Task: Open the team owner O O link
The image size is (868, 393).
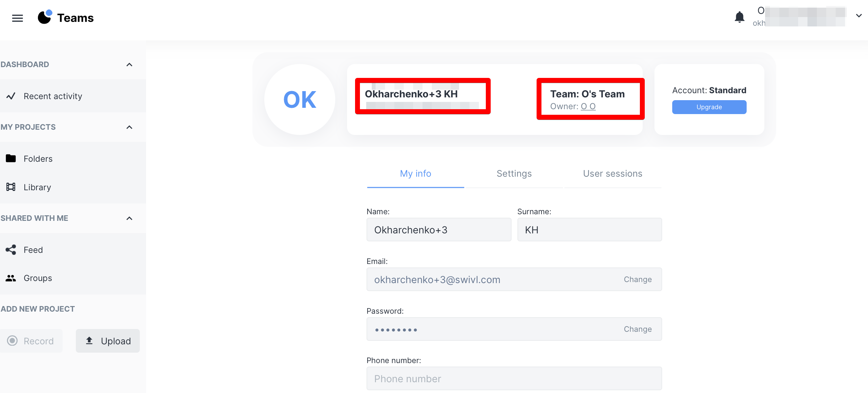Action: pos(588,106)
